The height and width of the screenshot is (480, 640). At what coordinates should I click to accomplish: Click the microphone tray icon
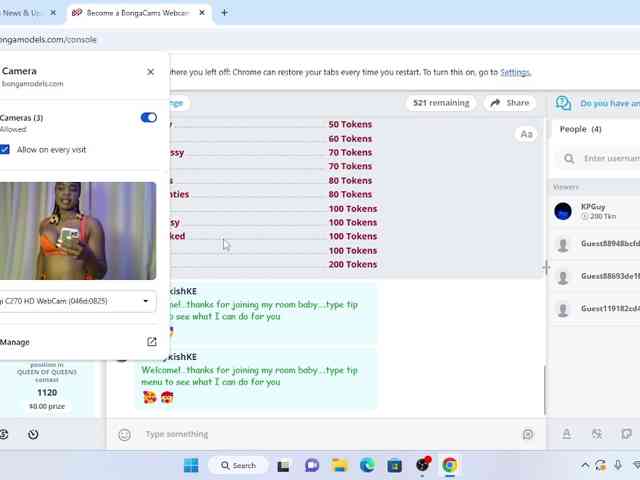pos(618,465)
